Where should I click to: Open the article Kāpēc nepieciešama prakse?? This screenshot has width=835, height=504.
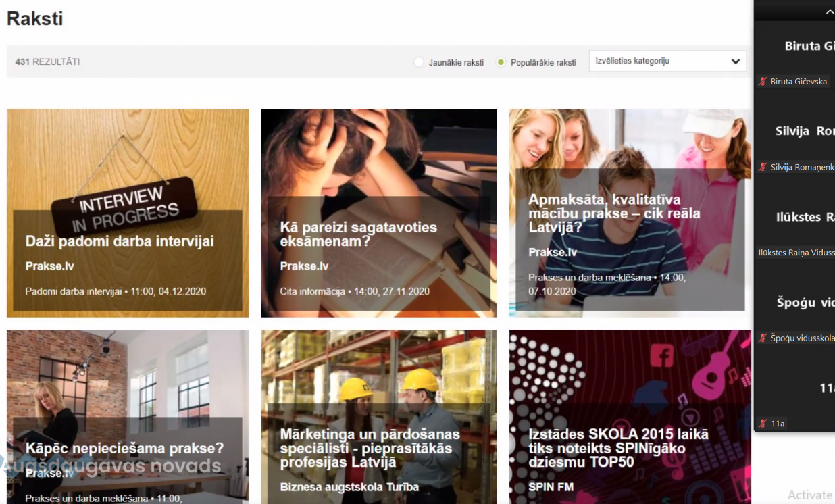(x=124, y=448)
